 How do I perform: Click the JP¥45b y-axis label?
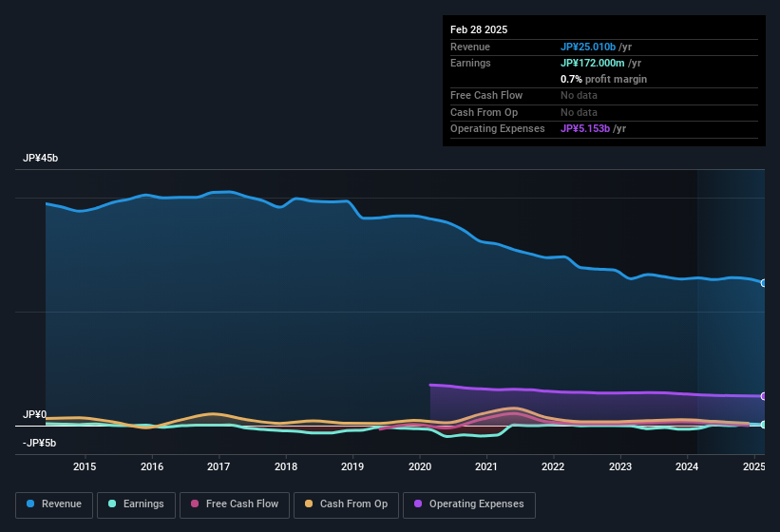[40, 158]
